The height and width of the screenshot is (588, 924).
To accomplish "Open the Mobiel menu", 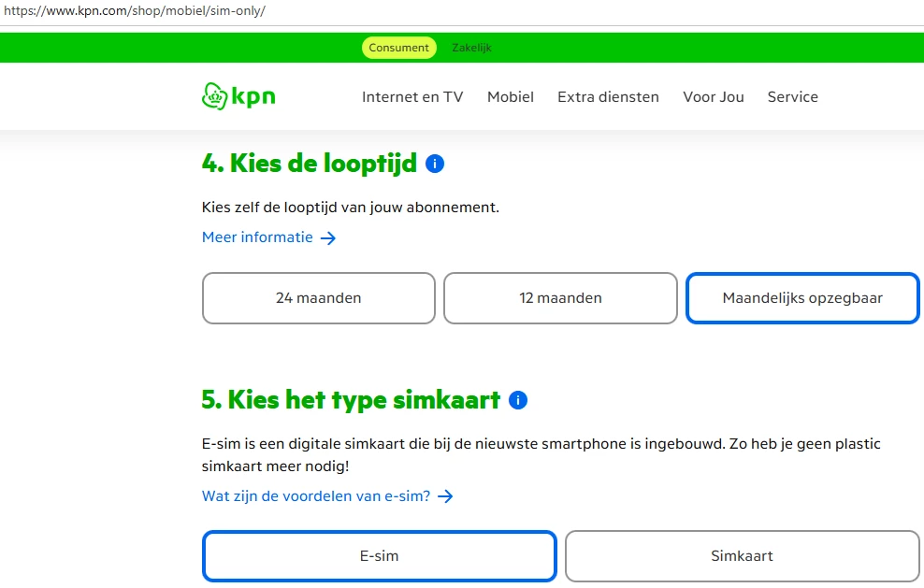I will point(511,97).
